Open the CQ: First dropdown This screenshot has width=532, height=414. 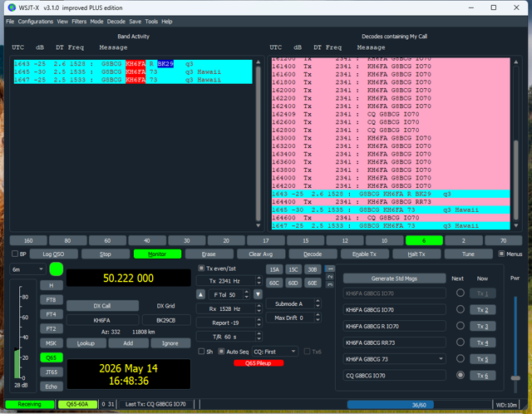point(275,352)
